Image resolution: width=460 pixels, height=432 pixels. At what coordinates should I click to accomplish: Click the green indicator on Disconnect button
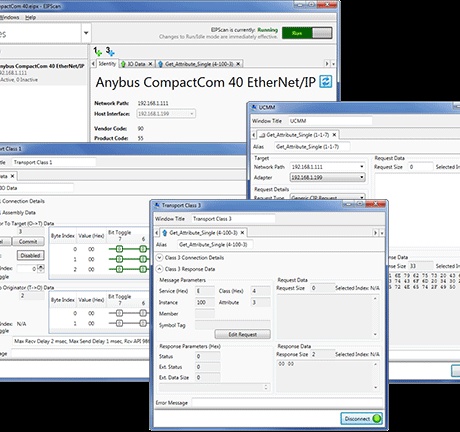click(x=377, y=419)
